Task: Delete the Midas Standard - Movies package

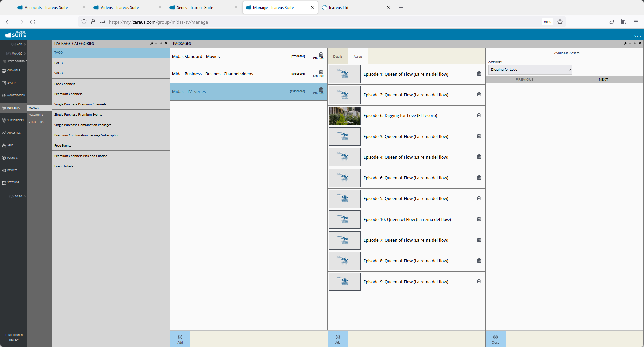Action: pyautogui.click(x=321, y=55)
